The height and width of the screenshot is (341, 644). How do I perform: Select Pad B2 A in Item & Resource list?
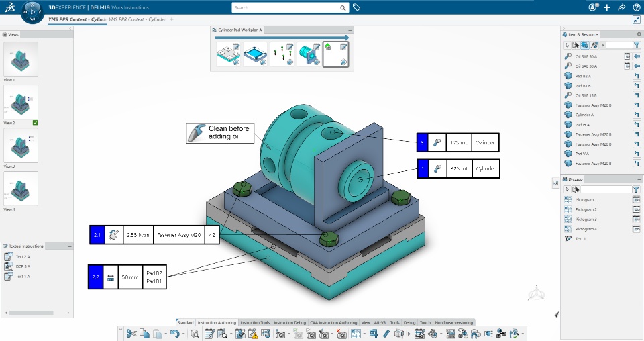coord(583,76)
